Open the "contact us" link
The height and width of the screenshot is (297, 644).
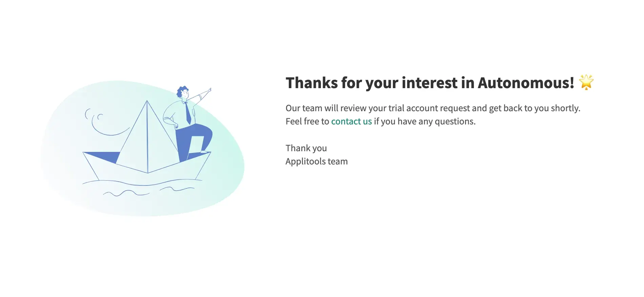point(351,121)
